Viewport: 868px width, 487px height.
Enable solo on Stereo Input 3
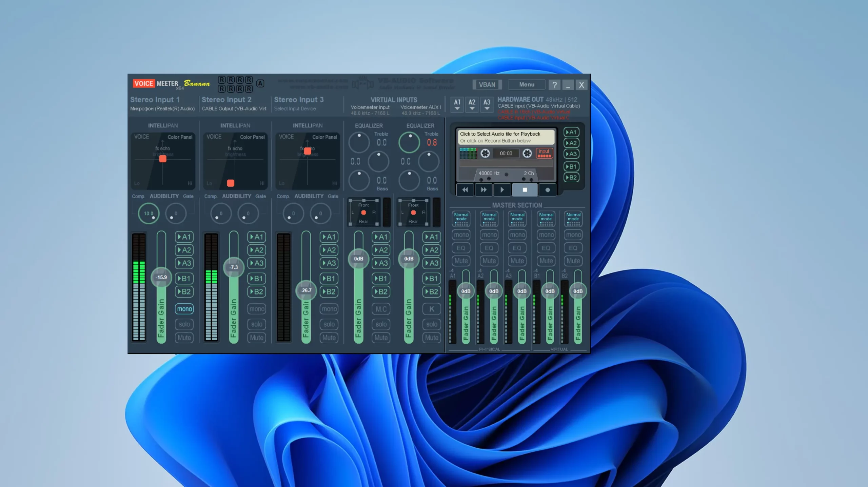[x=329, y=324]
